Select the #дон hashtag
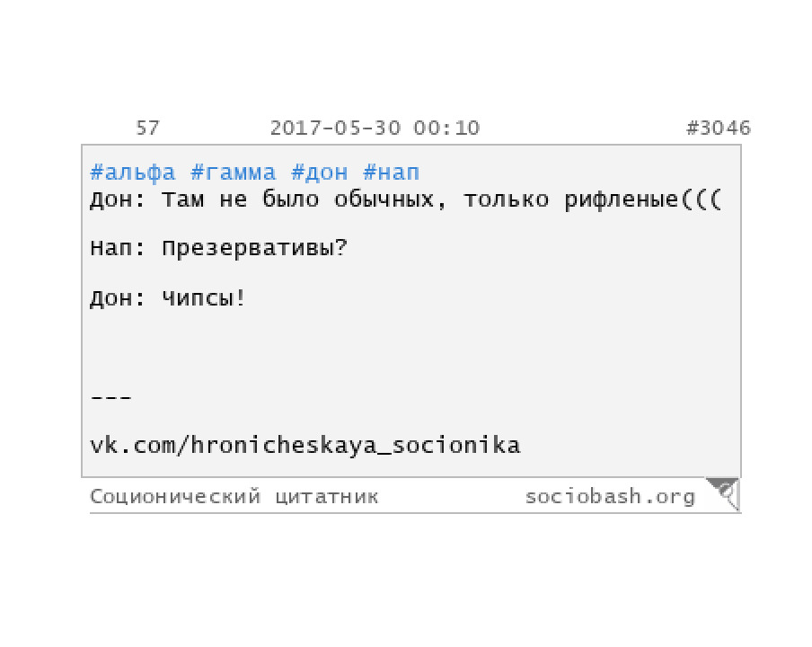This screenshot has width=812, height=647. pyautogui.click(x=320, y=173)
